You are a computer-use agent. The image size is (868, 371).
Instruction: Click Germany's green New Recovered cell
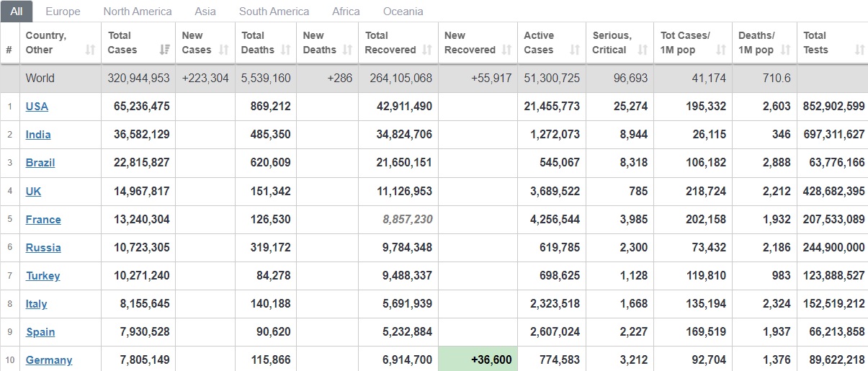(477, 359)
